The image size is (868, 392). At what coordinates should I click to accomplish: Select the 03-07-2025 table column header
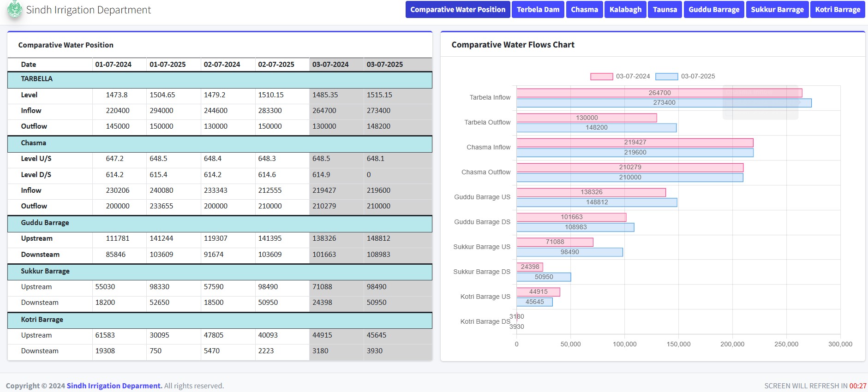pos(384,65)
